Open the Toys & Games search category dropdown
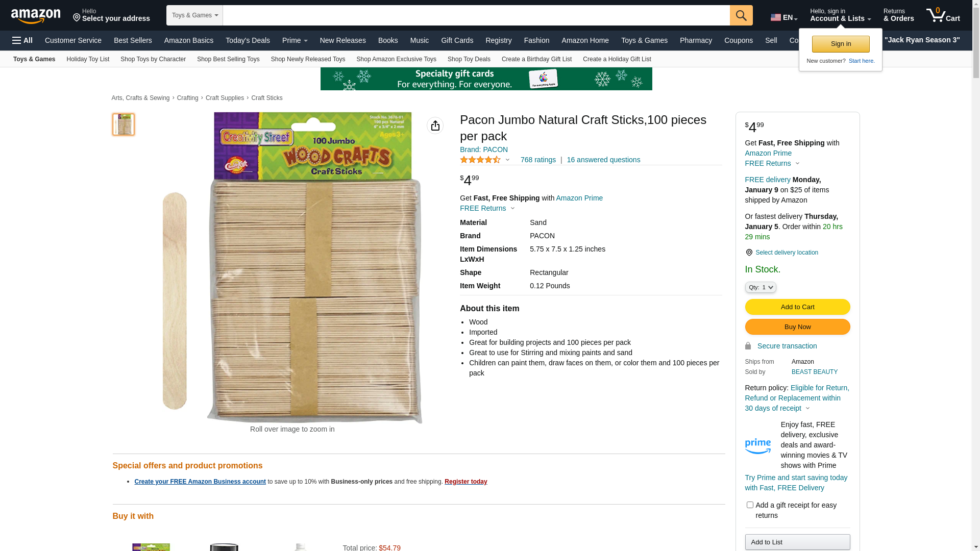This screenshot has width=980, height=551. point(194,15)
